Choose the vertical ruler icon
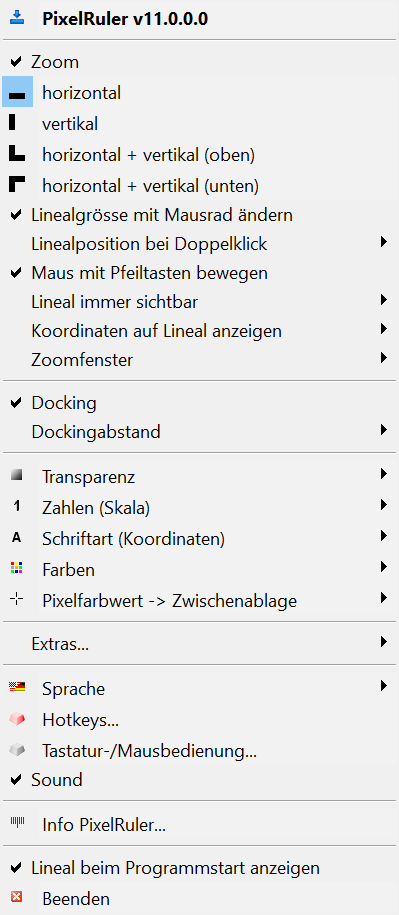 pyautogui.click(x=13, y=122)
